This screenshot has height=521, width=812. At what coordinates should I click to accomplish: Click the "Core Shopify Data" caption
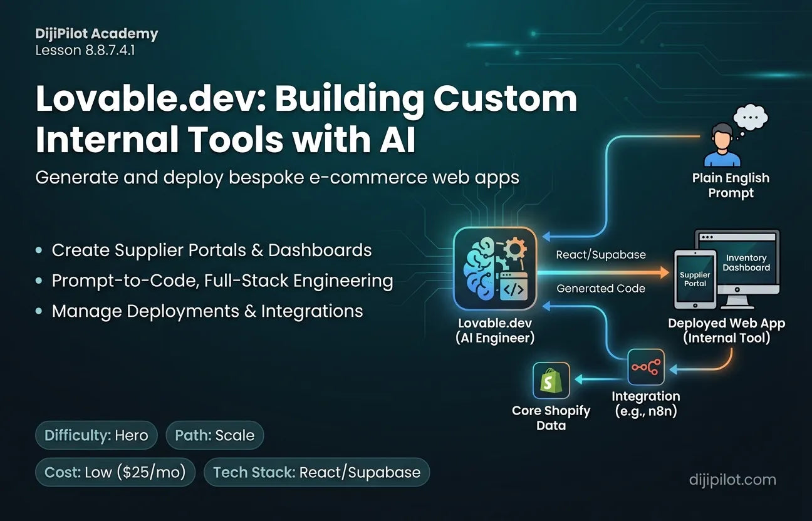point(551,418)
